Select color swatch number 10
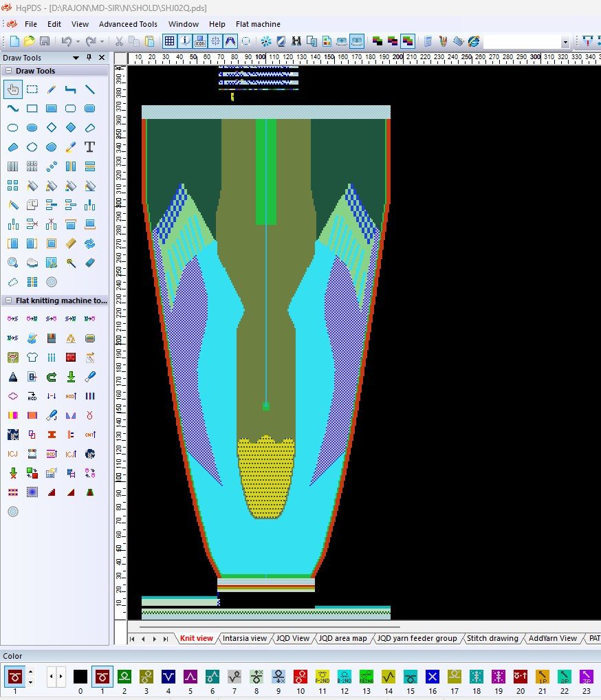Viewport: 601px width, 700px height. coord(300,677)
